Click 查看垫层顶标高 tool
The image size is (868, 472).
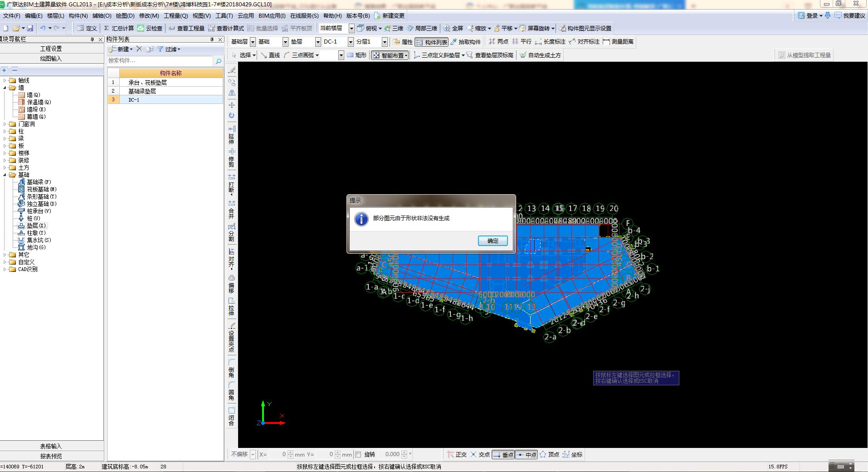coord(490,55)
